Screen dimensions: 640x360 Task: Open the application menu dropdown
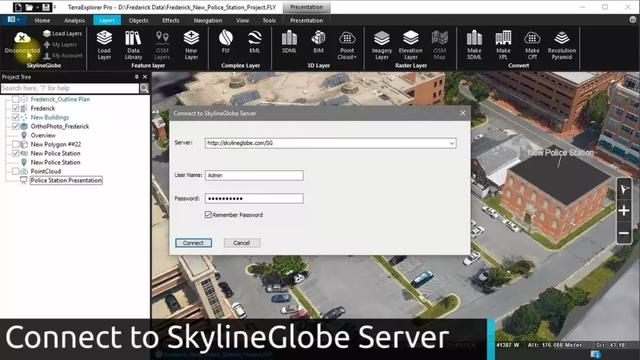[x=13, y=20]
